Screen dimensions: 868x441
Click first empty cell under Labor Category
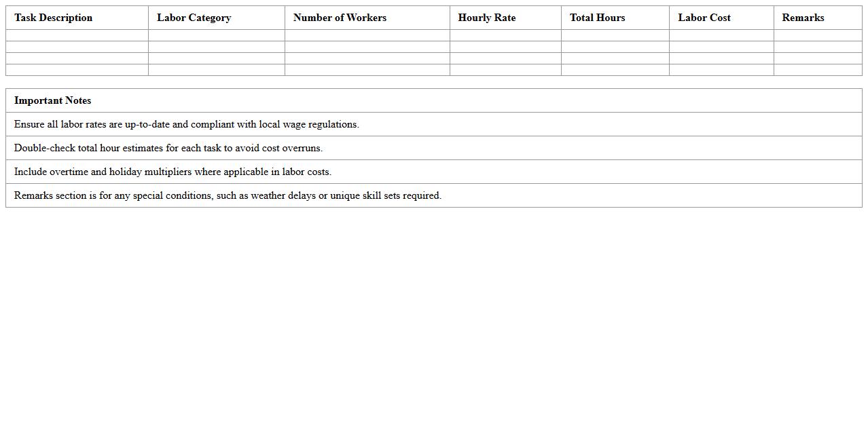point(216,35)
